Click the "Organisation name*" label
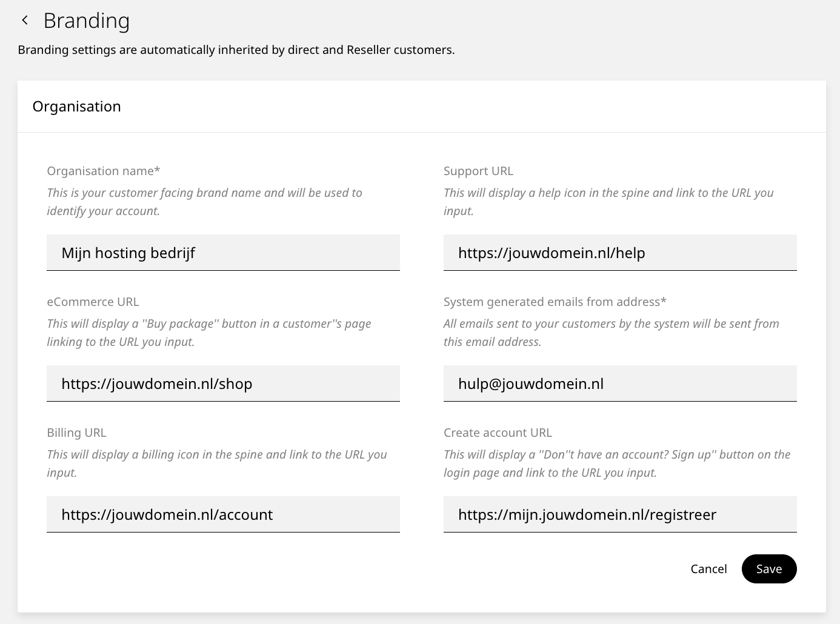 coord(104,171)
